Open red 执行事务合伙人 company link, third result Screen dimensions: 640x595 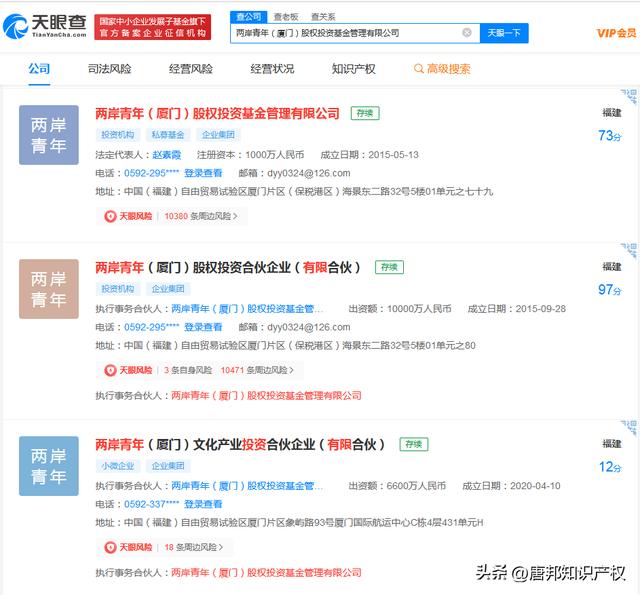click(x=266, y=573)
